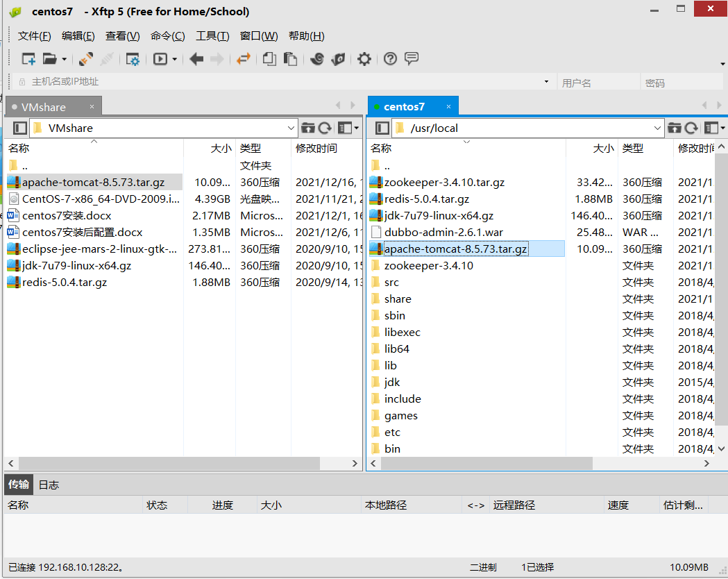This screenshot has width=728, height=579.
Task: Click the Copy icon in the toolbar
Action: (x=269, y=59)
